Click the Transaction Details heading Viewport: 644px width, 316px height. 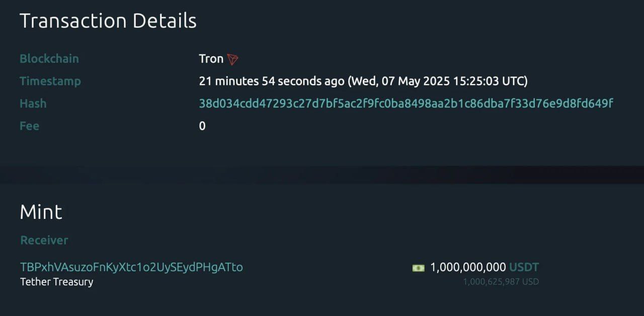108,21
